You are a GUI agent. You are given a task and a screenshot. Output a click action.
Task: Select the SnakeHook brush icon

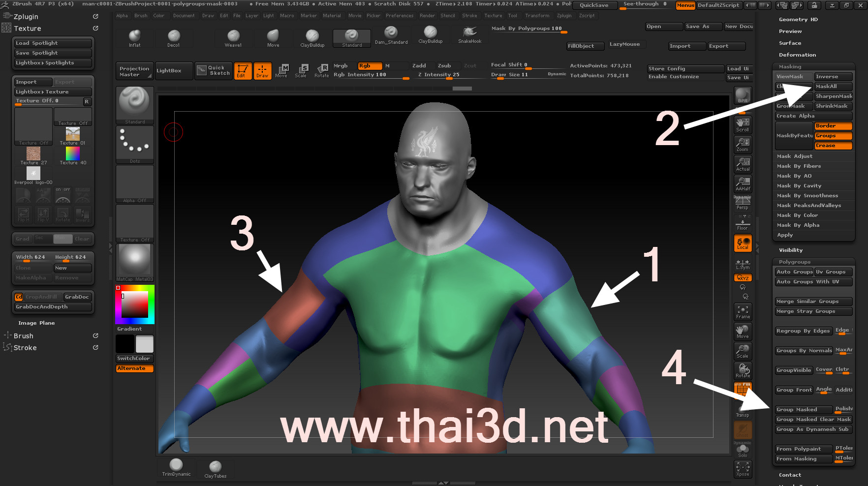(x=469, y=35)
